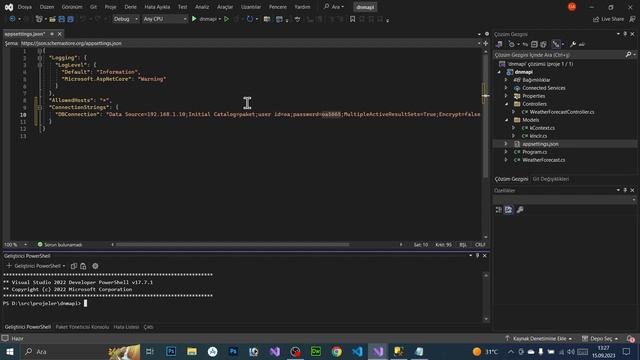Expand WeatherForecastController.cs node
Screen dimensions: 640x360
click(x=514, y=112)
